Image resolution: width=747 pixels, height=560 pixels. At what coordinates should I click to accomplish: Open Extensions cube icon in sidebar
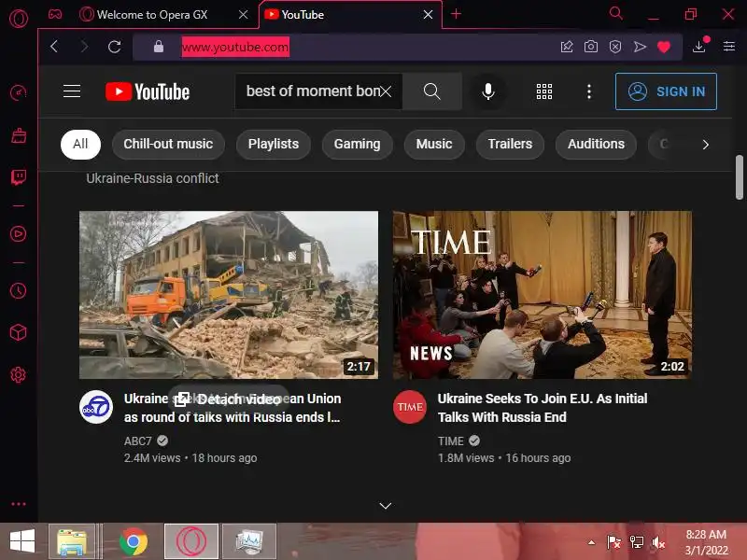(x=19, y=332)
